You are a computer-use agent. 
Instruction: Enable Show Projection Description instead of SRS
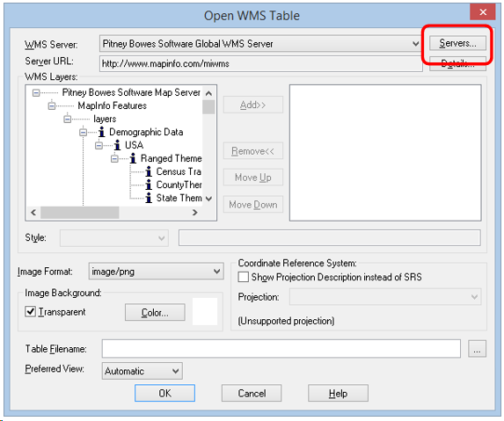[x=244, y=277]
